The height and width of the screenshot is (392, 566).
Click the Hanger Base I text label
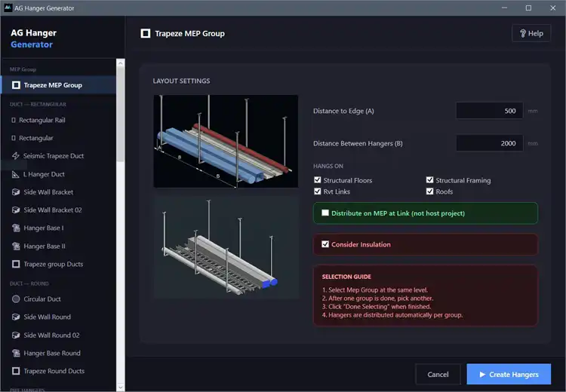tap(44, 228)
